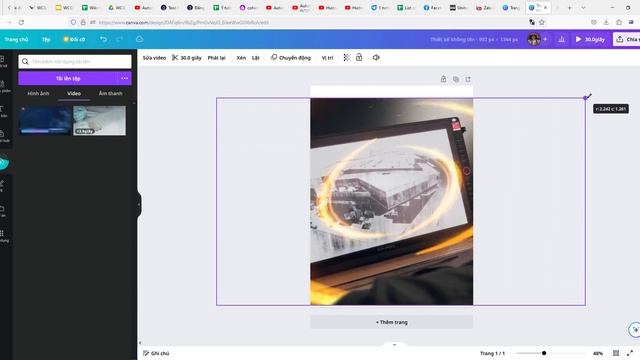Image resolution: width=640 pixels, height=360 pixels.
Task: Open the Ghi chú notes panel
Action: coord(156,353)
